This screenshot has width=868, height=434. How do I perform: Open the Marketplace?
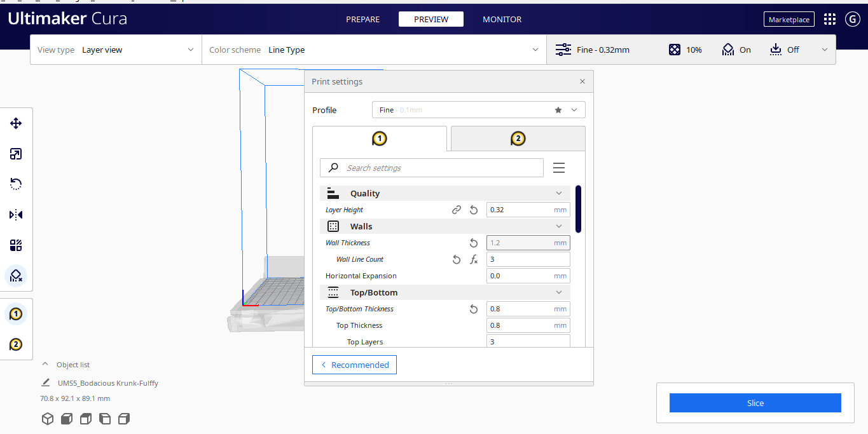click(x=789, y=19)
